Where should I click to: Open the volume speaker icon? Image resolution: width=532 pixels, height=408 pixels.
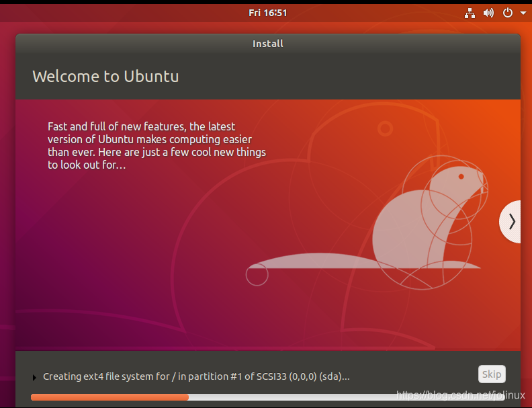(488, 13)
